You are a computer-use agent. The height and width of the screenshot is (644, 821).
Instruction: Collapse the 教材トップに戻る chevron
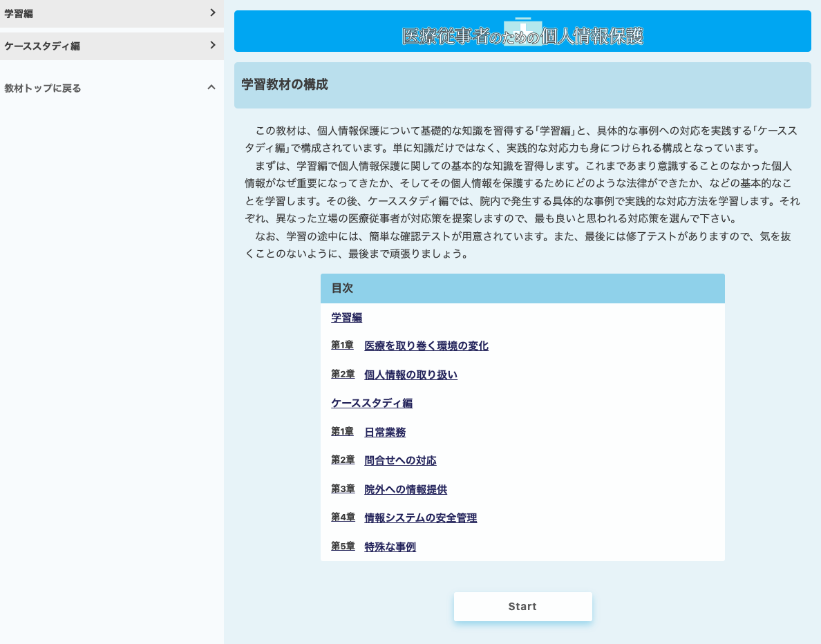pyautogui.click(x=211, y=88)
